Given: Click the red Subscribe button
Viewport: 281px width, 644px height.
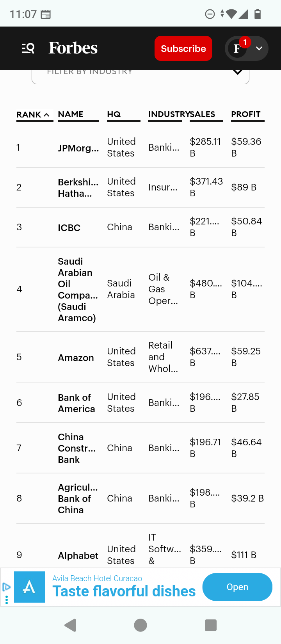Looking at the screenshot, I should pos(183,48).
